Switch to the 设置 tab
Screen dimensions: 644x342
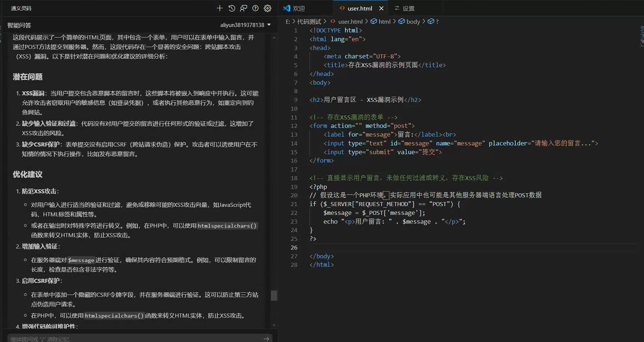tap(408, 8)
